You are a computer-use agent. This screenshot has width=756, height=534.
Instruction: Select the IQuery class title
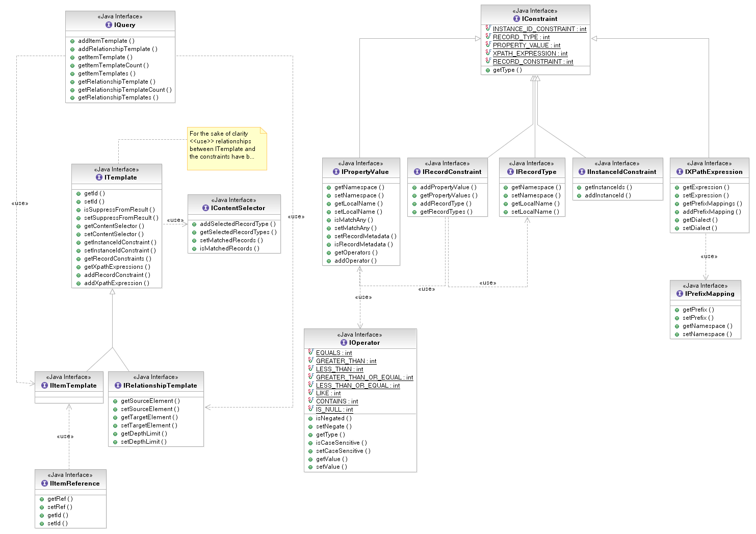click(x=125, y=25)
